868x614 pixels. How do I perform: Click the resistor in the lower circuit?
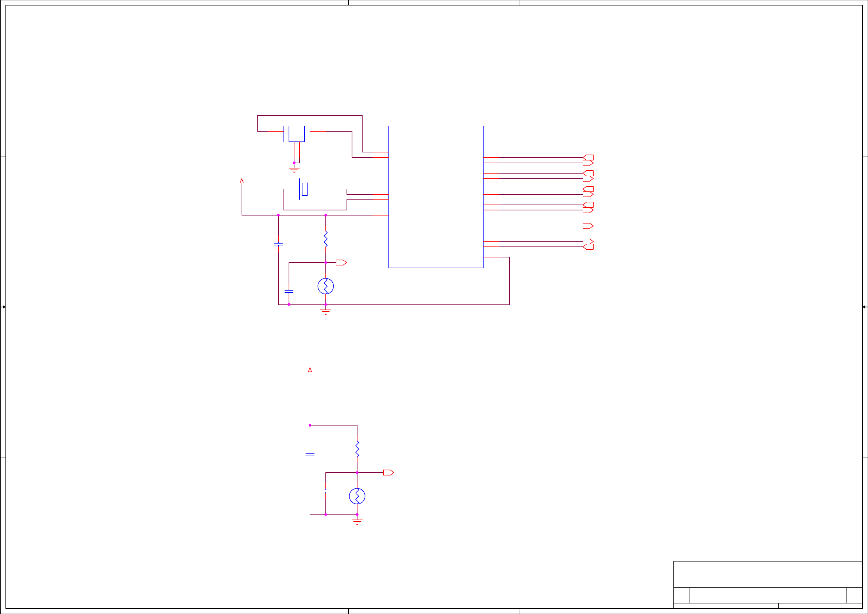point(357,449)
